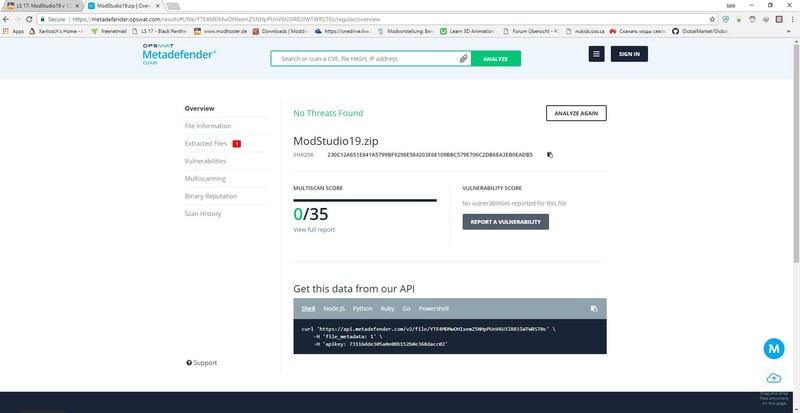Screen dimensions: 800x413
Task: Select the Node.JS code tab
Action: coord(335,309)
